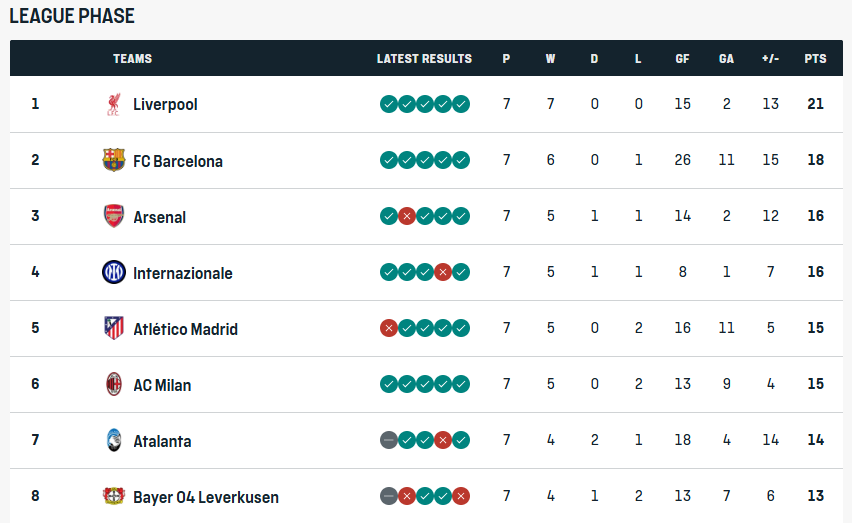Click the Latest Results column header
The image size is (852, 523).
pos(424,59)
